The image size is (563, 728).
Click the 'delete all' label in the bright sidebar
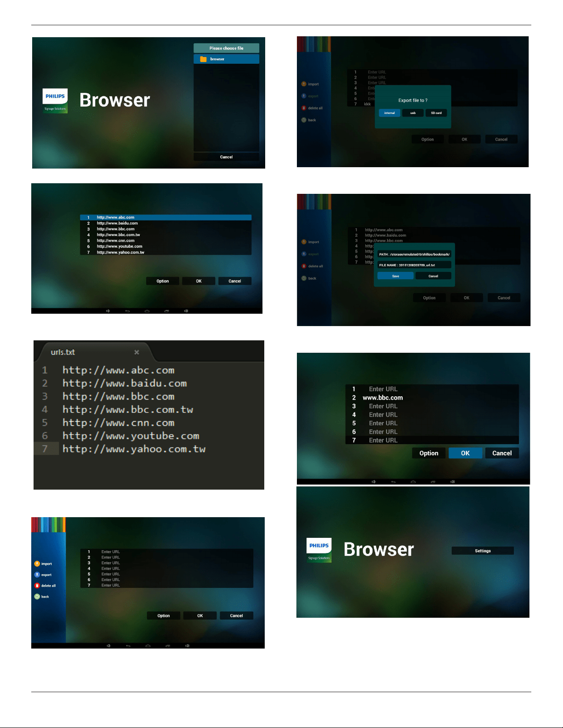tap(48, 586)
